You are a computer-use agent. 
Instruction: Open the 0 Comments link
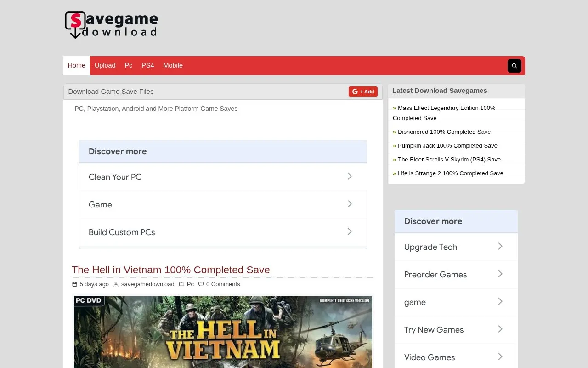(x=223, y=284)
